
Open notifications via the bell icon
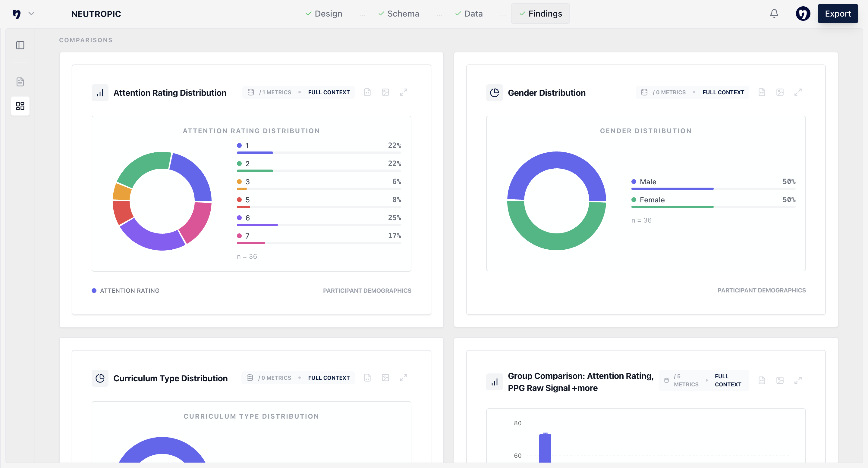tap(774, 14)
